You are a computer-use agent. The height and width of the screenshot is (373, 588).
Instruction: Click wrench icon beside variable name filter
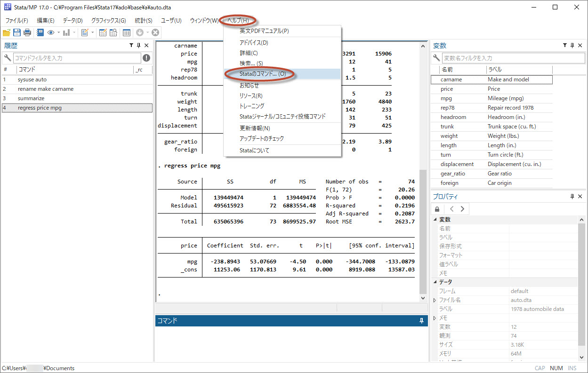[437, 58]
